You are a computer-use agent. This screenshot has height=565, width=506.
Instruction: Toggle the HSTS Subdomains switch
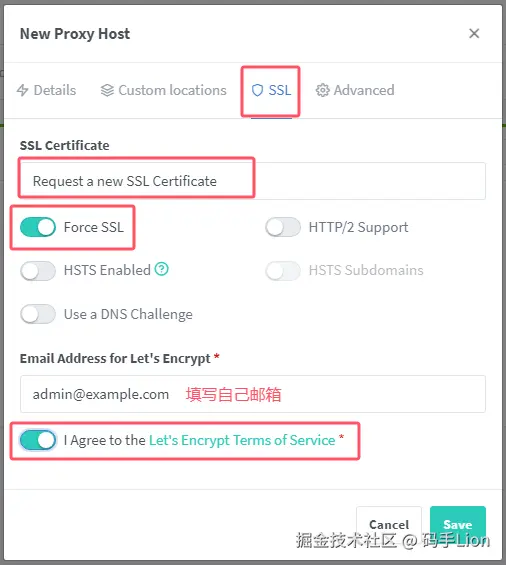pos(283,271)
